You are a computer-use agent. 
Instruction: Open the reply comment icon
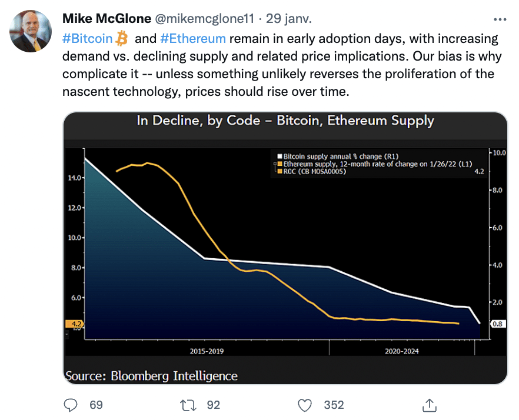70,405
